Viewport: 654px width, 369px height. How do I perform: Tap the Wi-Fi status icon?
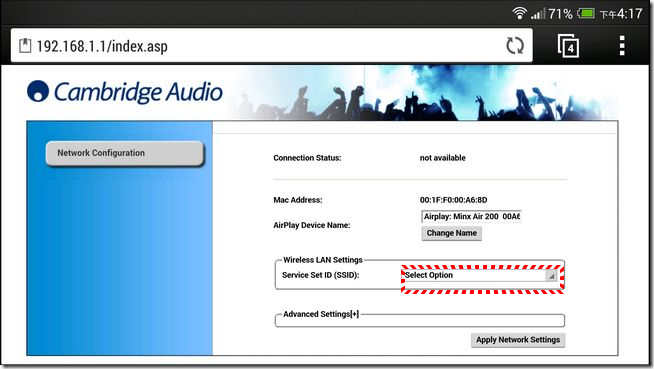[519, 13]
